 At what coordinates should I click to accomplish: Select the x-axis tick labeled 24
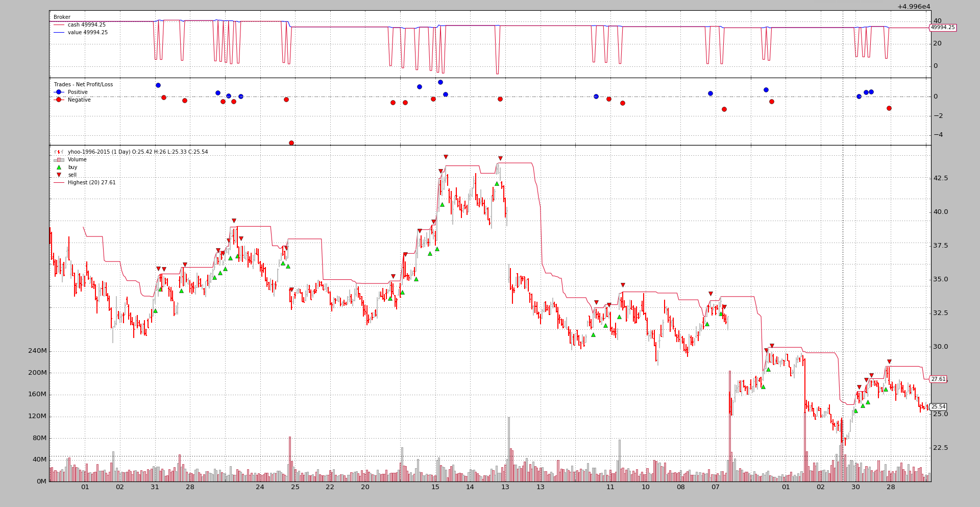[x=260, y=487]
